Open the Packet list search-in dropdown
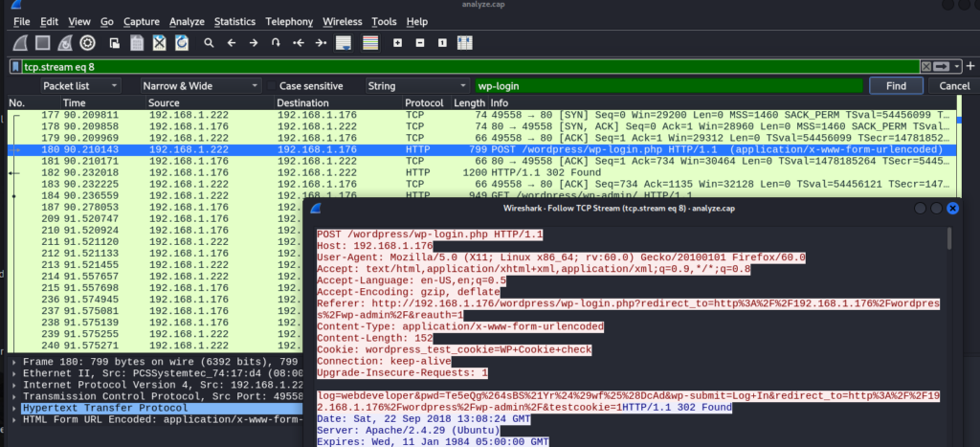Screen dimensions: 980x447 pyautogui.click(x=81, y=85)
